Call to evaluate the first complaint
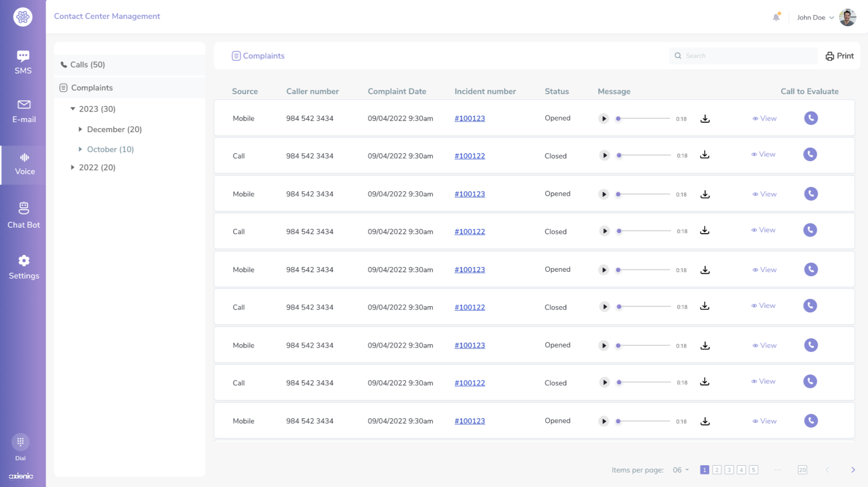This screenshot has height=487, width=868. click(811, 118)
